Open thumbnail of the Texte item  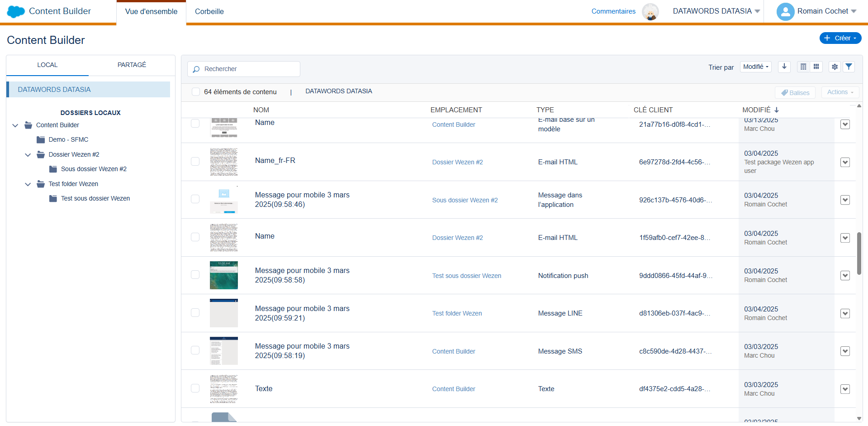tap(224, 388)
